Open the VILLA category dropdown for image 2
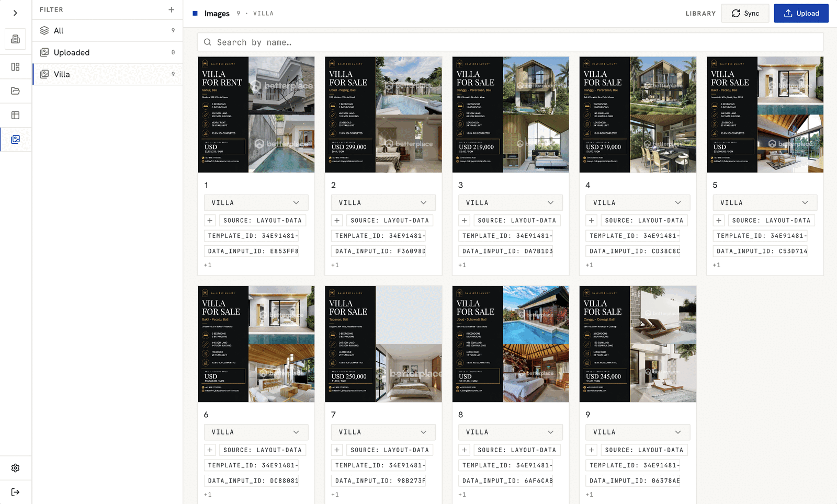The height and width of the screenshot is (504, 837). (383, 203)
